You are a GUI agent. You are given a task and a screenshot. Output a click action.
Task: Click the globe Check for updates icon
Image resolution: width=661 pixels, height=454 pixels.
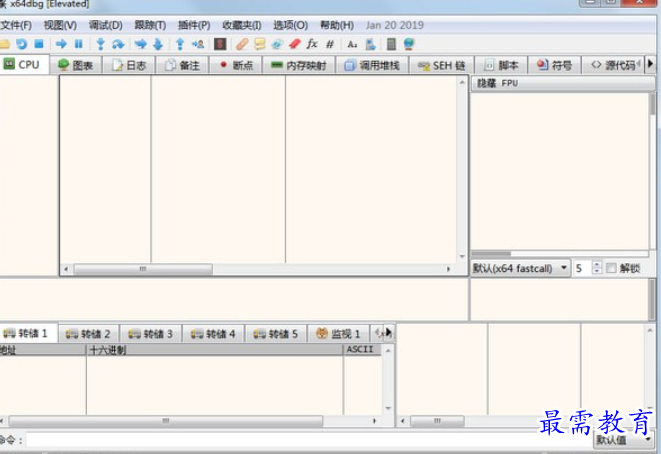click(409, 44)
